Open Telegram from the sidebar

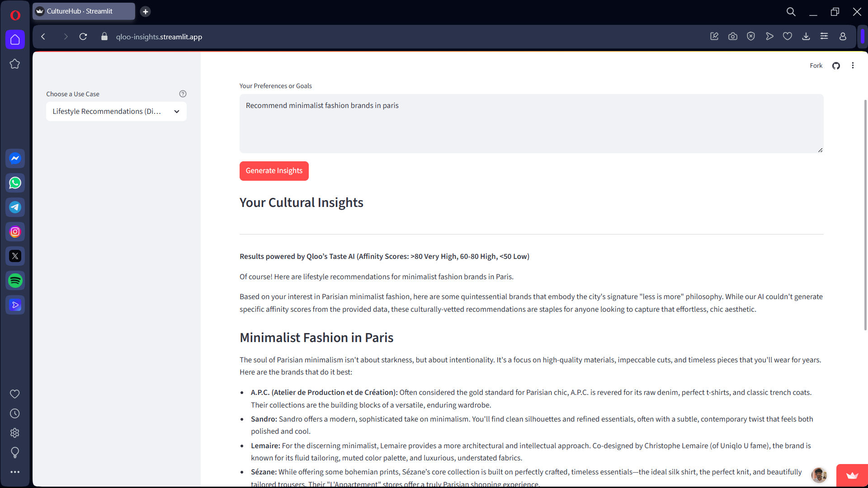15,207
